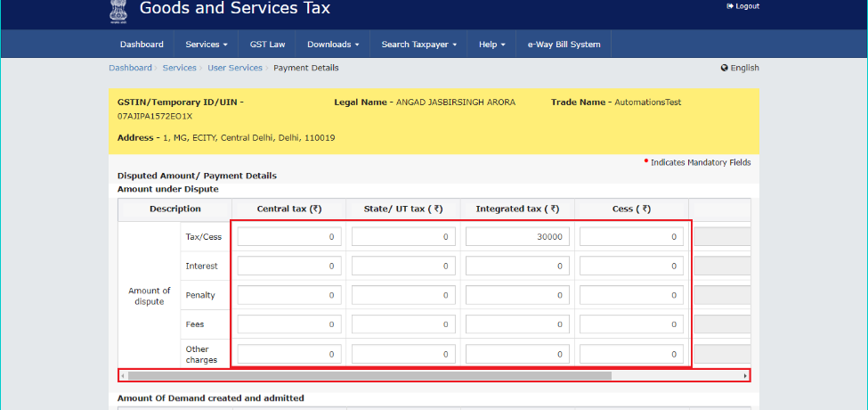Open the Dashboard menu item
This screenshot has width=868, height=410.
click(x=142, y=45)
